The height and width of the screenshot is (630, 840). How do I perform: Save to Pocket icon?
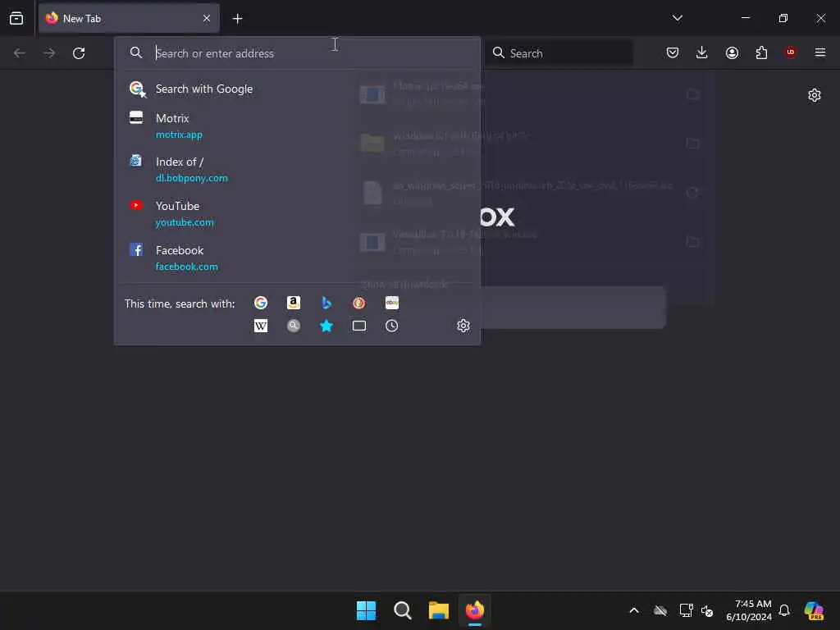pyautogui.click(x=673, y=52)
